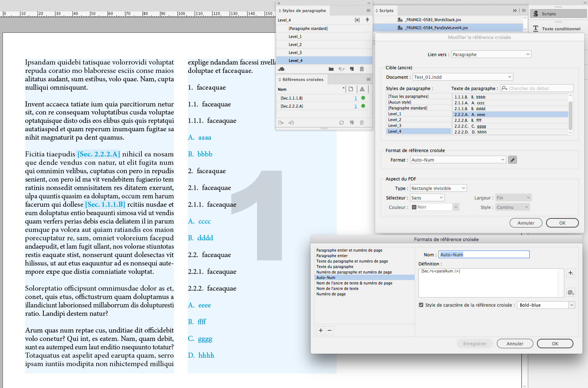Image resolution: width=588 pixels, height=388 pixels.
Task: Follow the page 1 link for Sec.2.2.2.A
Action: pyautogui.click(x=355, y=106)
